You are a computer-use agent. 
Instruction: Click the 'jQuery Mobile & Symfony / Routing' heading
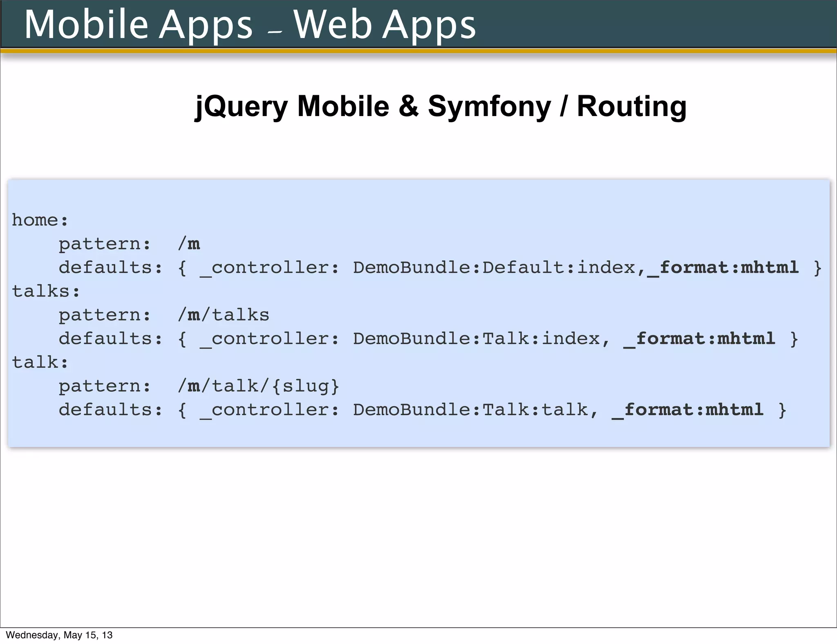click(441, 106)
